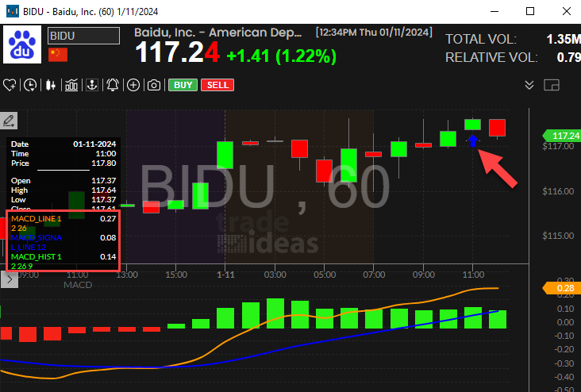Expand the side panel arrow near MACD
581x392 pixels.
(10, 280)
